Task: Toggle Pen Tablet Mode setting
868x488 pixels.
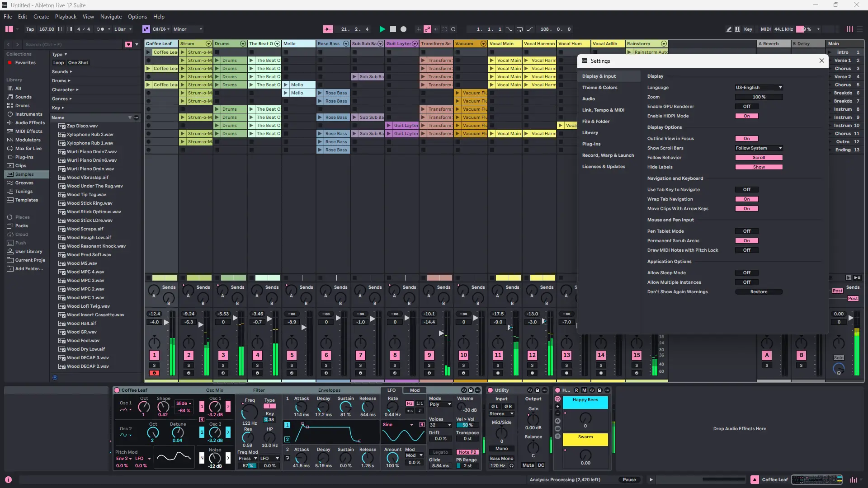Action: (x=746, y=231)
